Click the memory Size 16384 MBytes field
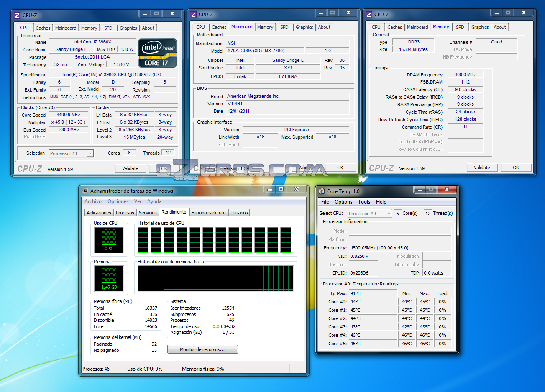 tap(413, 49)
